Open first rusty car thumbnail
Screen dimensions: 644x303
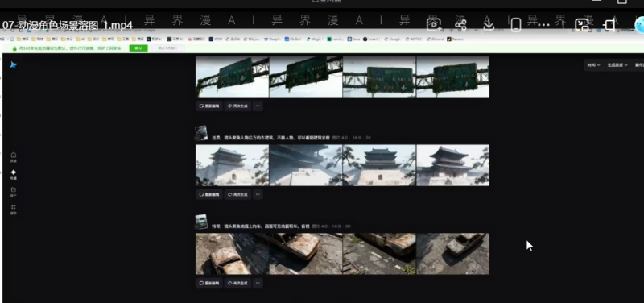click(x=232, y=254)
